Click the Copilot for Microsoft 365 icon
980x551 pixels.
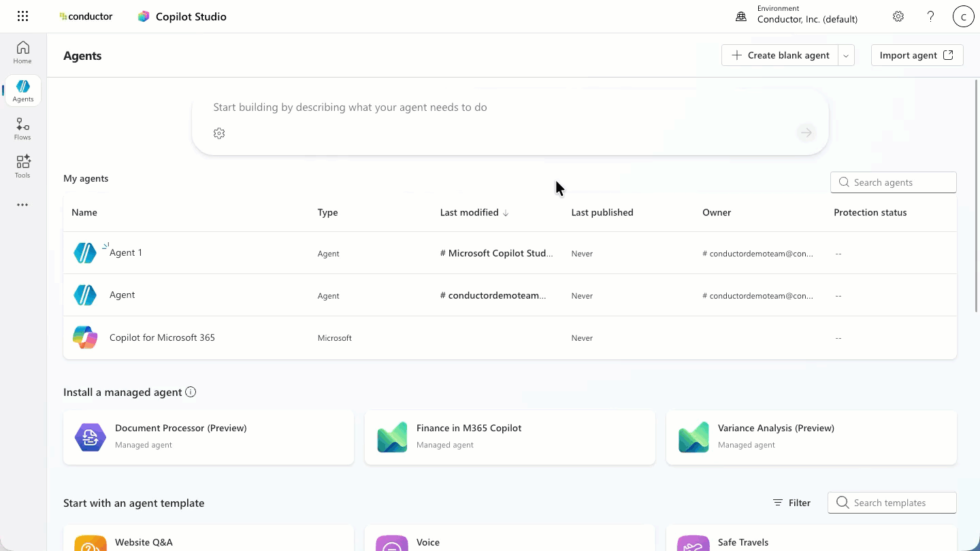(x=85, y=337)
